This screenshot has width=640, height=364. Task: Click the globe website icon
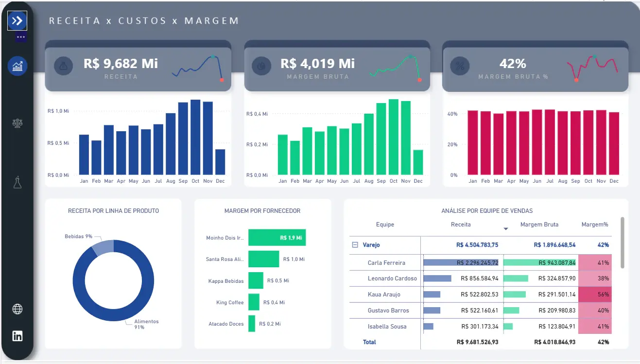tap(17, 309)
